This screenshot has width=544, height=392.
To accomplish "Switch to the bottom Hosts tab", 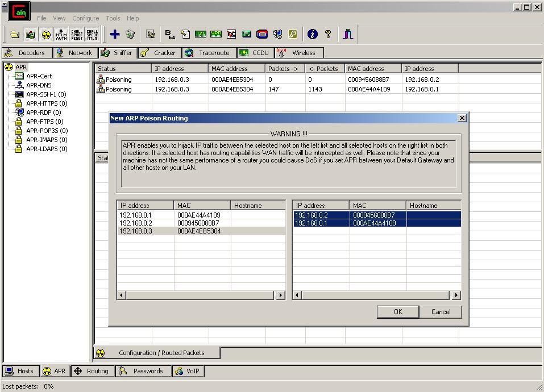I will 21,371.
